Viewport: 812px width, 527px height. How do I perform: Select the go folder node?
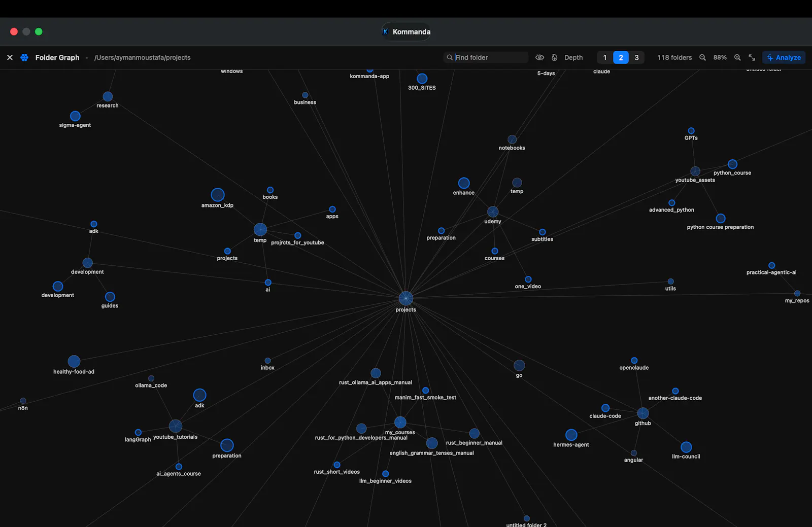tap(519, 365)
